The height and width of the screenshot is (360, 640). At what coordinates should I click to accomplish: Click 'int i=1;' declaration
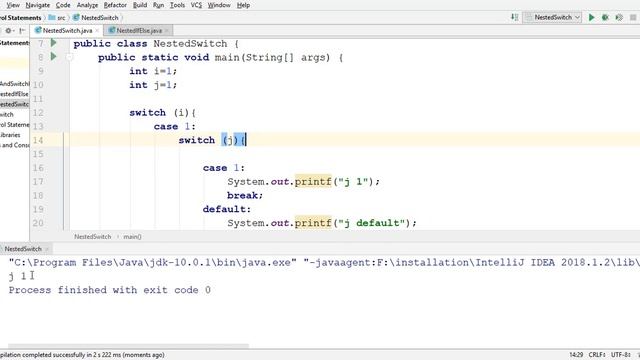tap(153, 71)
